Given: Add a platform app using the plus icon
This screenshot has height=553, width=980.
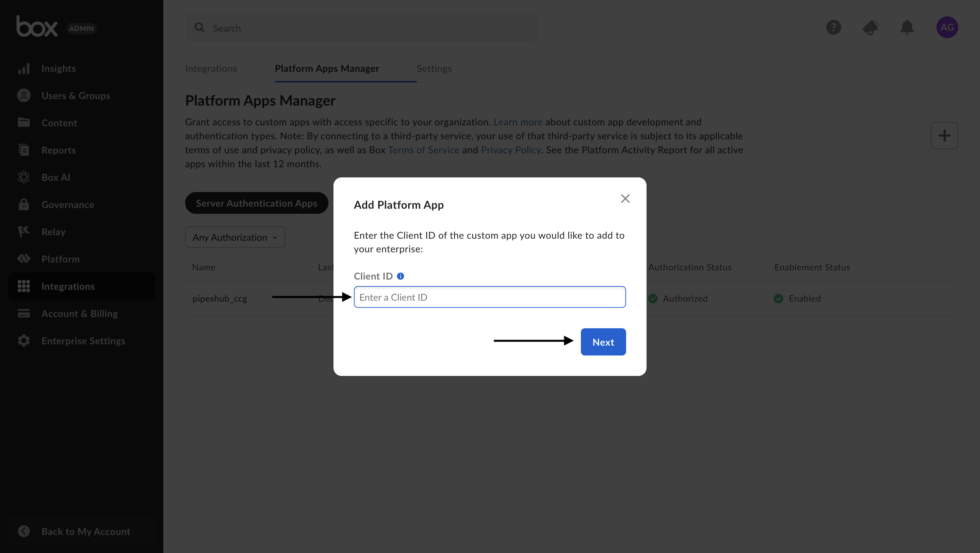Looking at the screenshot, I should coord(945,135).
